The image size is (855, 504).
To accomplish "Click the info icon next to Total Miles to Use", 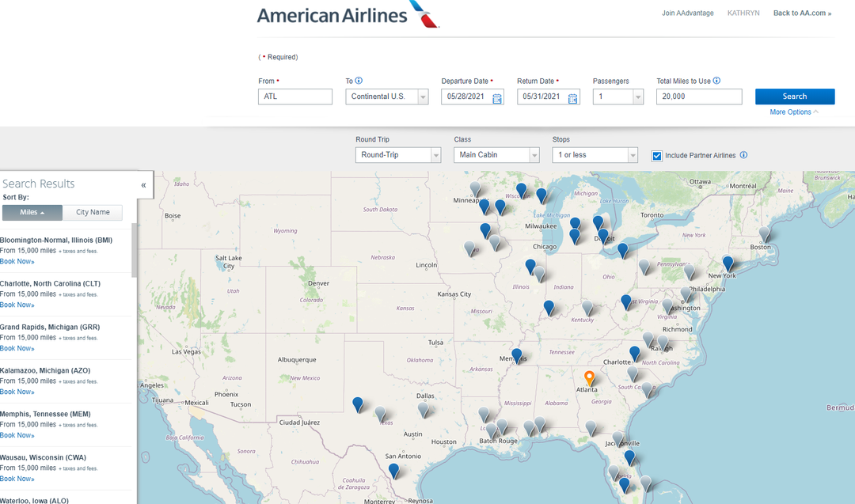I will (x=716, y=80).
